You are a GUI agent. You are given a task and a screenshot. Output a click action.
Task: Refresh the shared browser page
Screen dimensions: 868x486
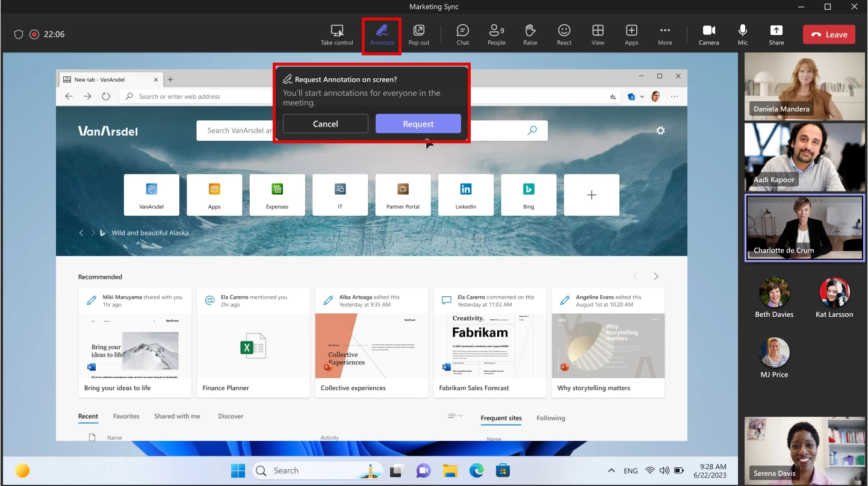[x=106, y=96]
